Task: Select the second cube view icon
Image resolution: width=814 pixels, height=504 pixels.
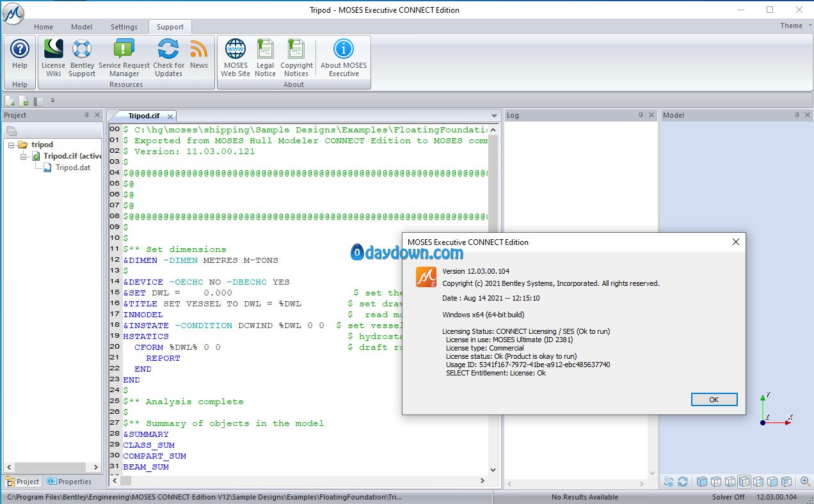Action: pos(716,482)
